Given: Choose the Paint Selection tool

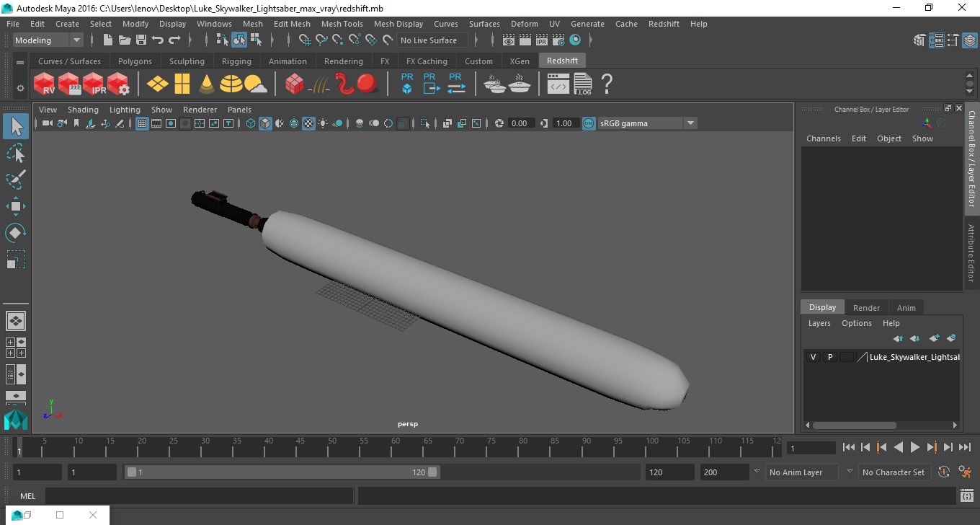Looking at the screenshot, I should click(x=16, y=180).
